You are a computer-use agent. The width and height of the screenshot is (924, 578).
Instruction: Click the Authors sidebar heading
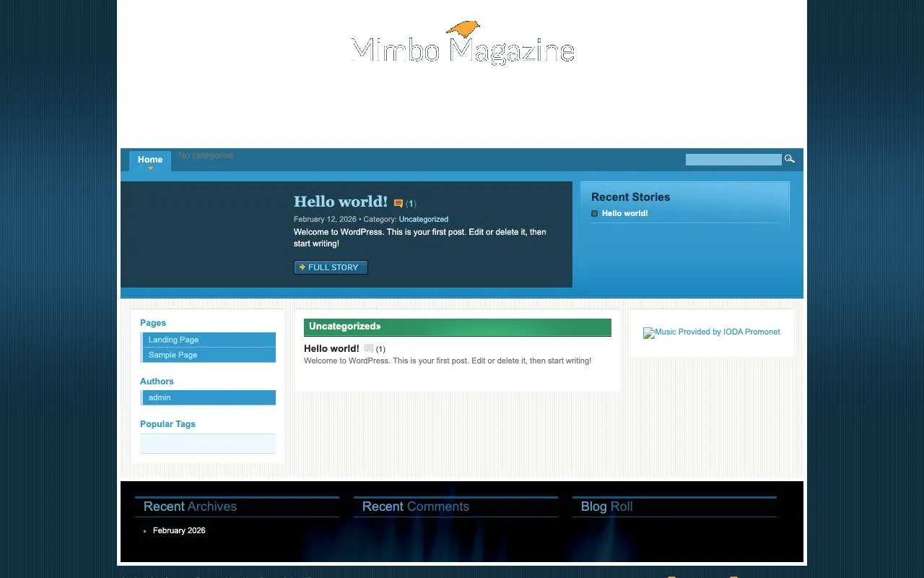(x=157, y=381)
